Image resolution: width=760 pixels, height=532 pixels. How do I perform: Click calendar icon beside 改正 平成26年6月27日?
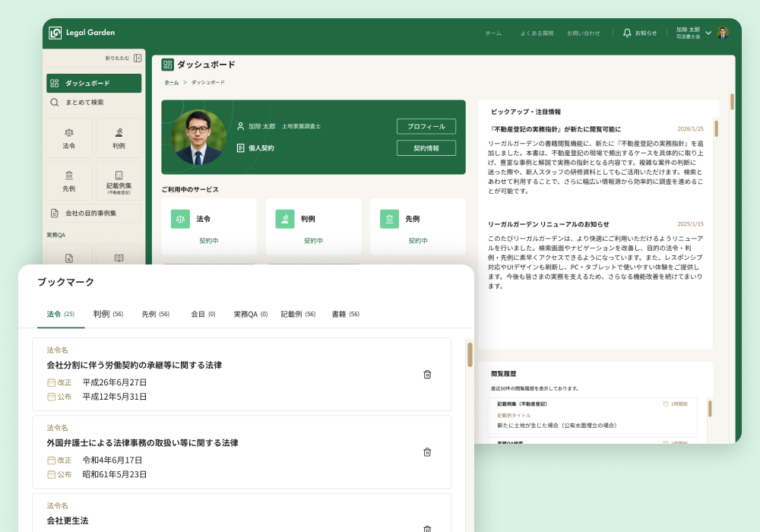[52, 382]
